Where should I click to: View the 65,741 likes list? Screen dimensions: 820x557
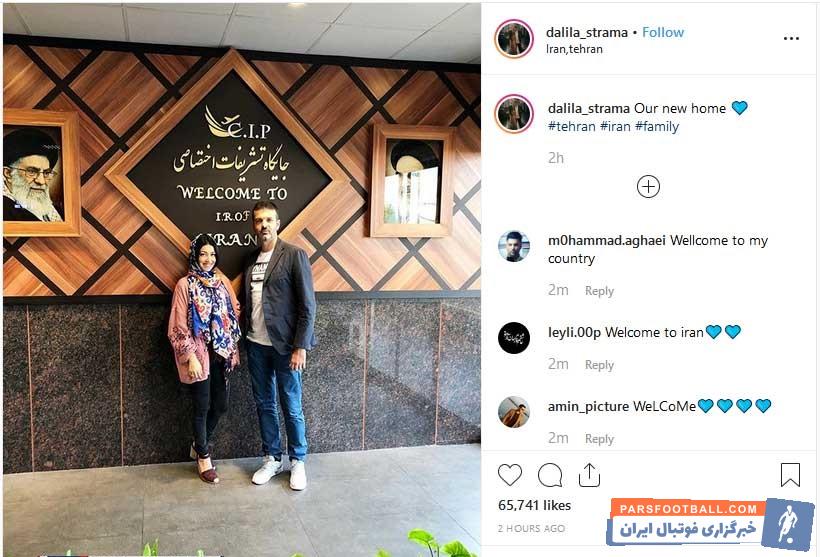[534, 505]
